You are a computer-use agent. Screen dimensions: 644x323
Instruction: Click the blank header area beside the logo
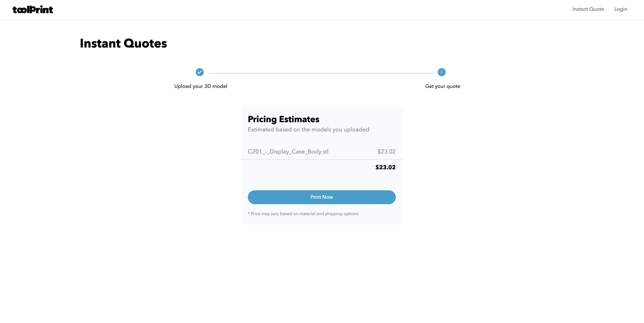(300, 9)
